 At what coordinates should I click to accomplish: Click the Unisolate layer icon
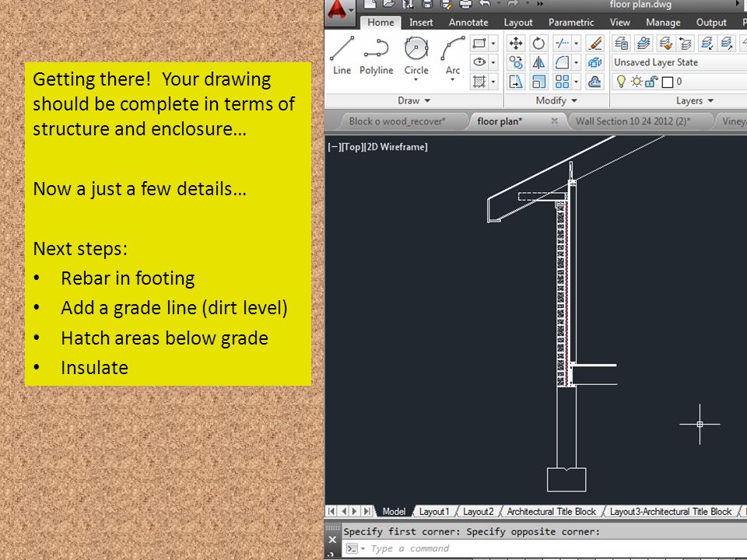tap(727, 44)
